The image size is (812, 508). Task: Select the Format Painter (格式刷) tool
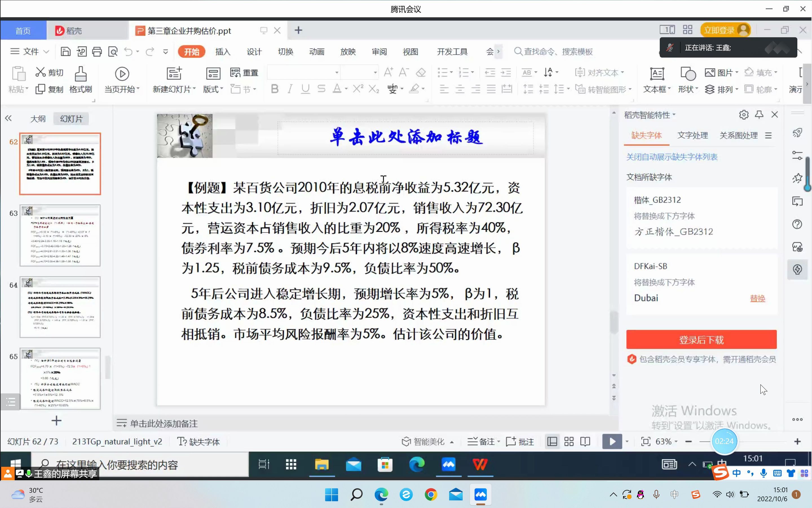pyautogui.click(x=81, y=80)
